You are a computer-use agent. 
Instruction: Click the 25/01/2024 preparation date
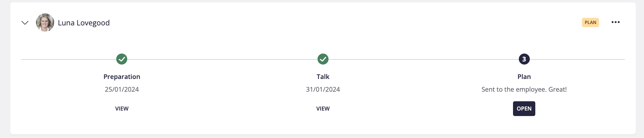tap(122, 89)
